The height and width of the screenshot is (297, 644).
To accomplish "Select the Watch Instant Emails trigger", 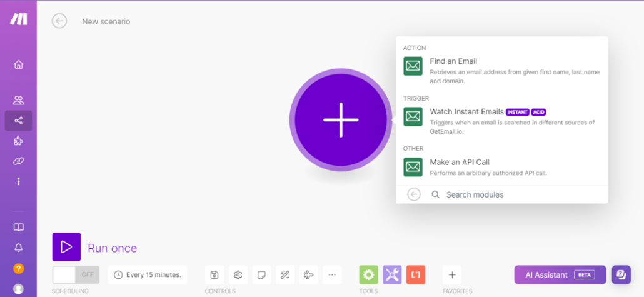I will (x=502, y=121).
